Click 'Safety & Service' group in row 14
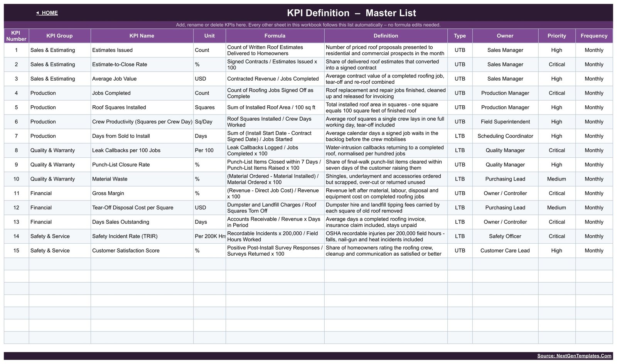 click(x=59, y=236)
